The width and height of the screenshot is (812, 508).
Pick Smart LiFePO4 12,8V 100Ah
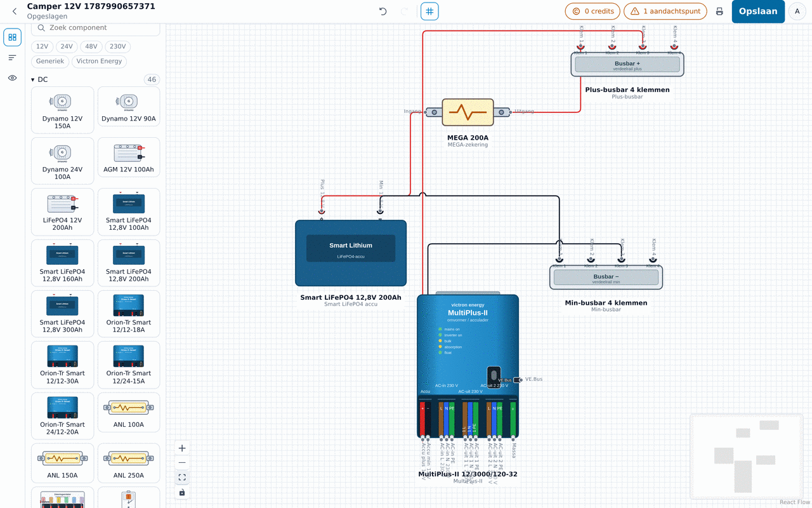(129, 211)
